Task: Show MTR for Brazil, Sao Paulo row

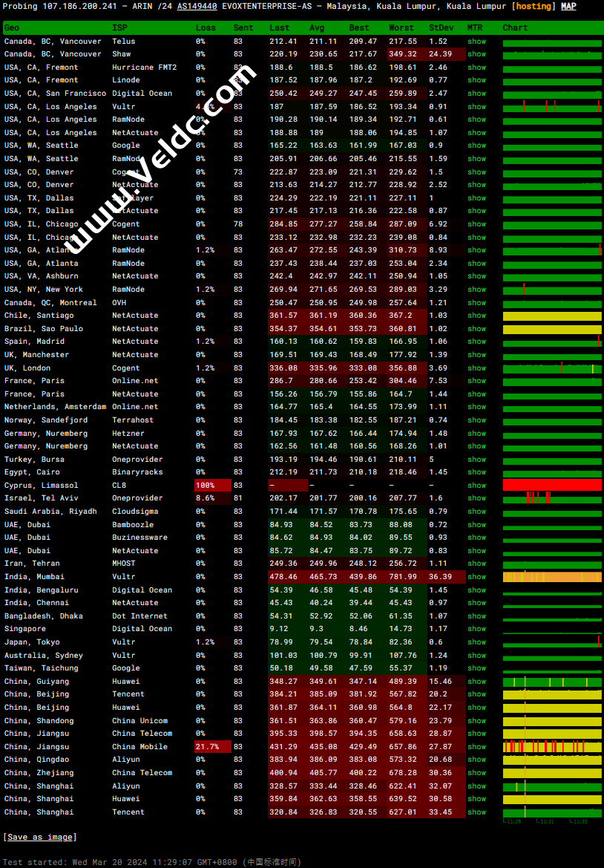Action: tap(477, 328)
